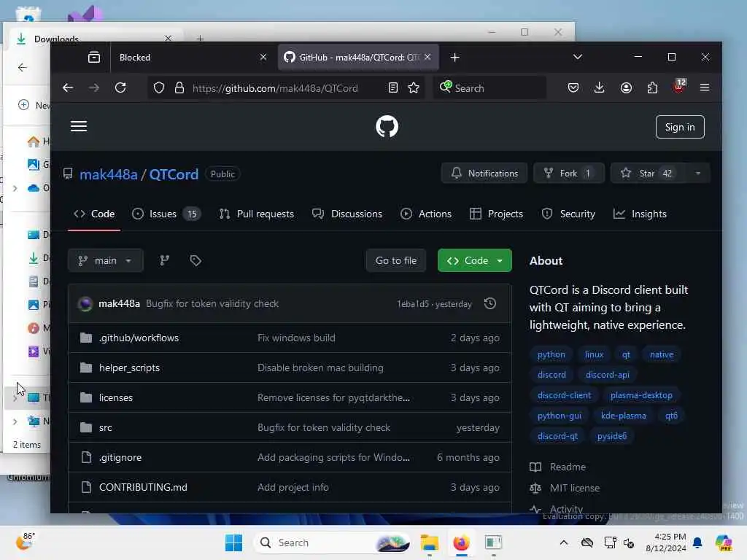
Task: Open the MIT license link
Action: (x=575, y=488)
